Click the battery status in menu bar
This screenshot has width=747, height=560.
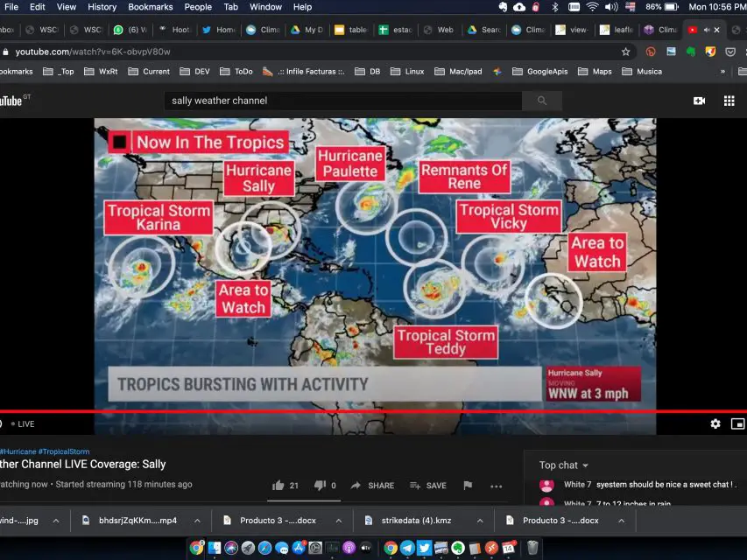pyautogui.click(x=661, y=7)
